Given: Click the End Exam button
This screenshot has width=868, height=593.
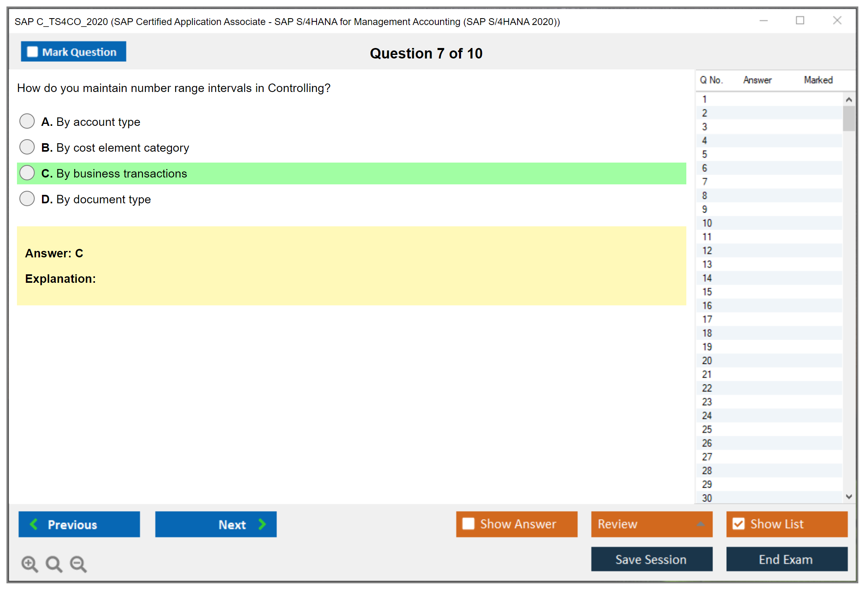Looking at the screenshot, I should 786,559.
